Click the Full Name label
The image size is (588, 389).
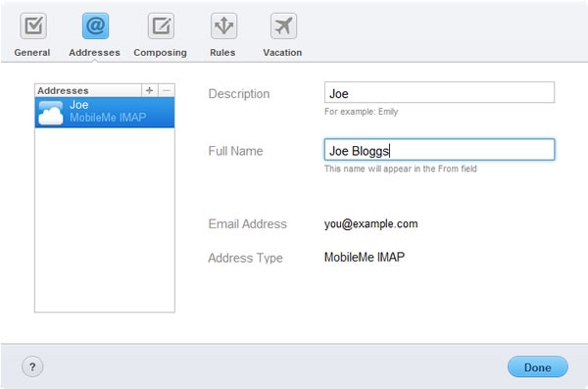pyautogui.click(x=235, y=151)
